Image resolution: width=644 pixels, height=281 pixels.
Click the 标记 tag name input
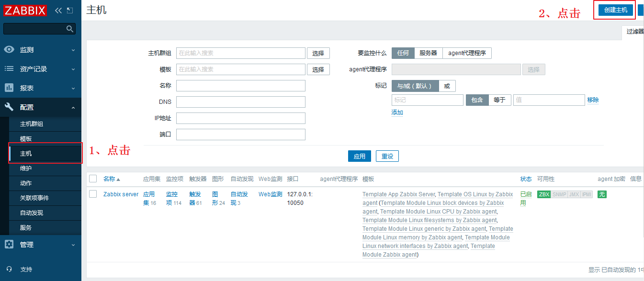pos(428,100)
